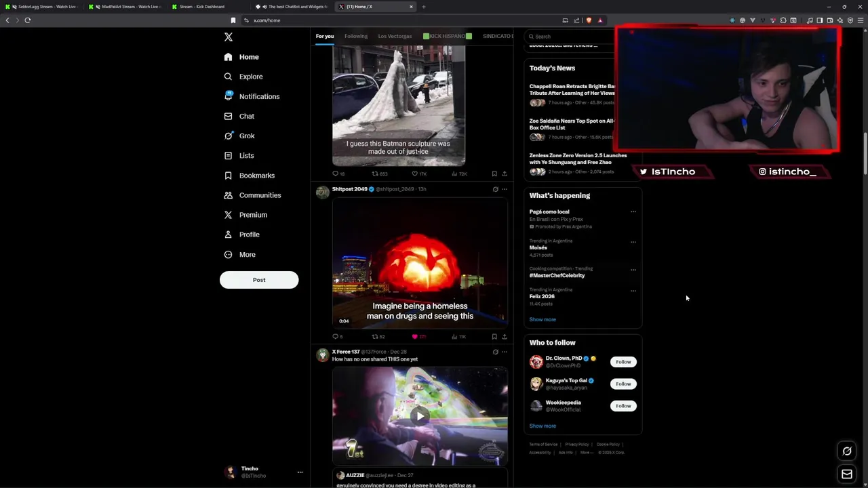
Task: Reply to the Shitpost 2049 post
Action: pyautogui.click(x=335, y=336)
